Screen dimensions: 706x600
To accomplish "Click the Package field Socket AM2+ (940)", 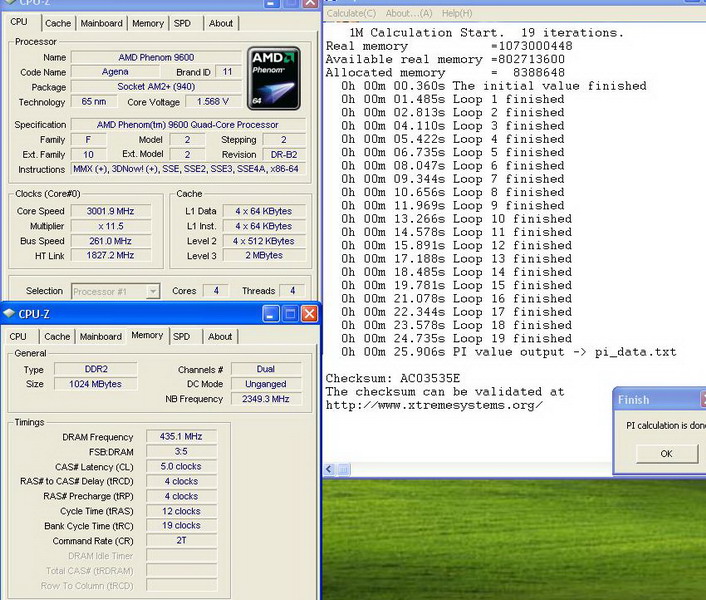I will coord(156,86).
